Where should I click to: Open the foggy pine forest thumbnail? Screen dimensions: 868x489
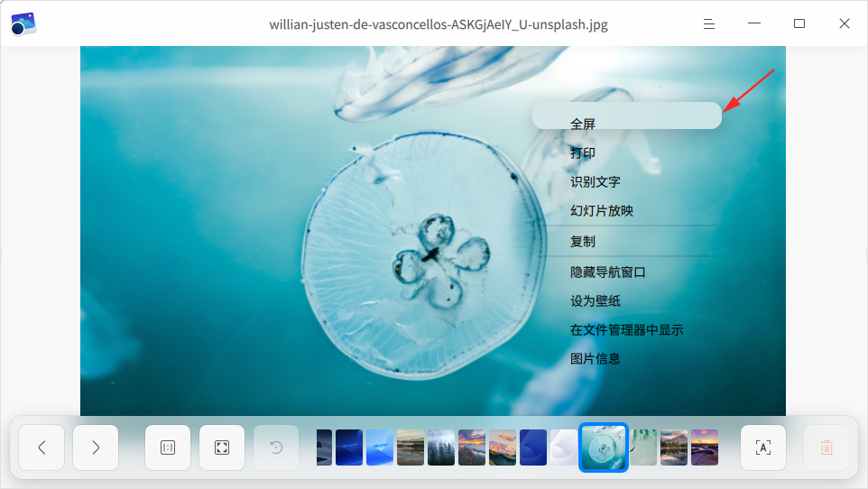(x=441, y=447)
